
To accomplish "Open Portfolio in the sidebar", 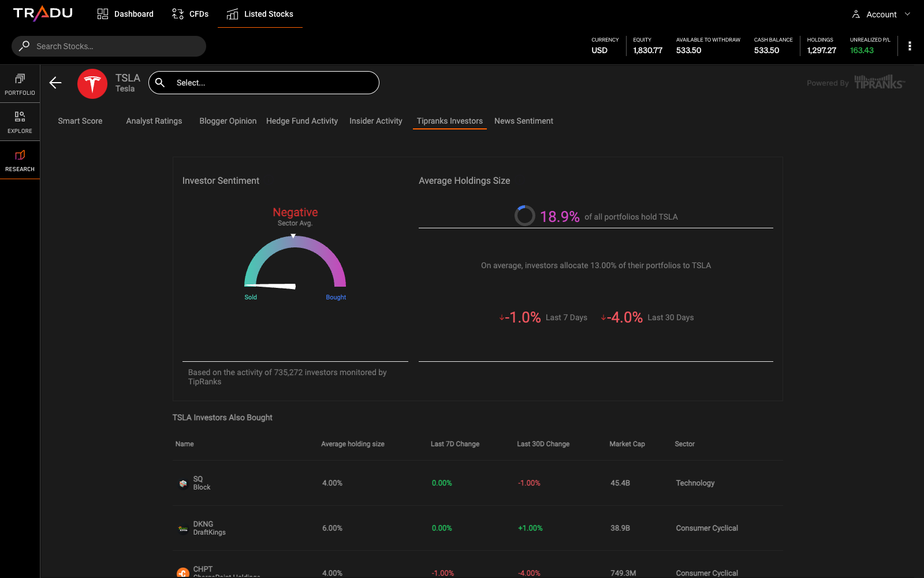I will click(20, 84).
